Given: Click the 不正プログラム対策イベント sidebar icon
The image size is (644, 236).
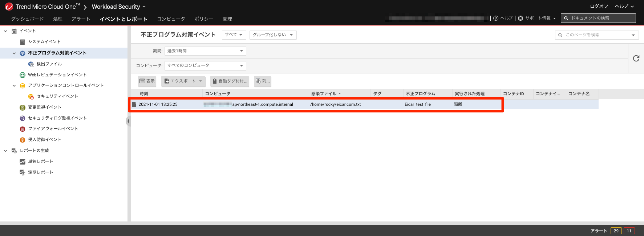Looking at the screenshot, I should 23,53.
